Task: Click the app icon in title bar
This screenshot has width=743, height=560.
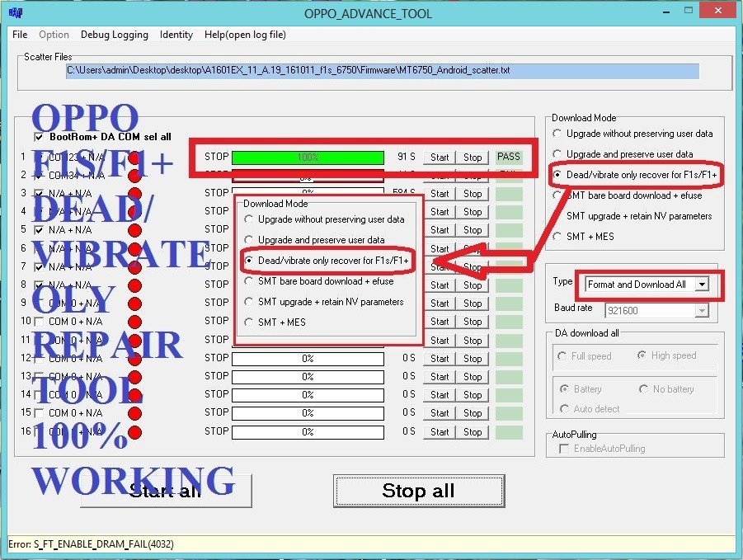Action: [x=15, y=12]
